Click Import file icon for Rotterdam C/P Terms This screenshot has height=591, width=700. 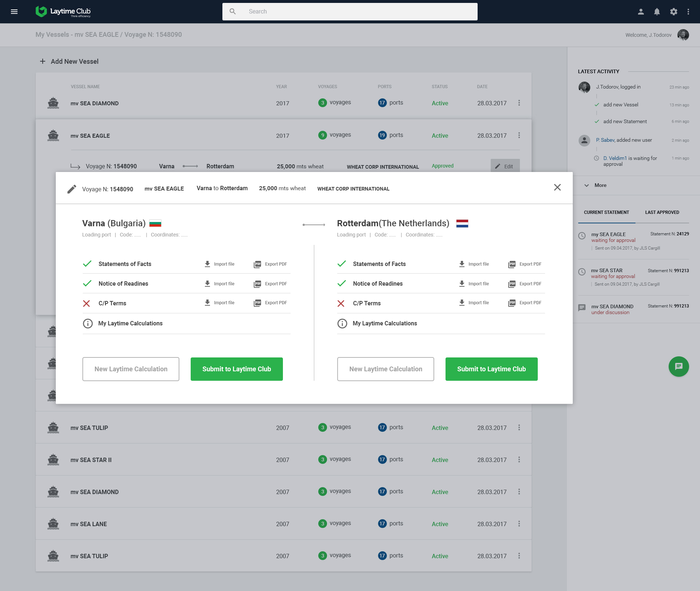462,303
